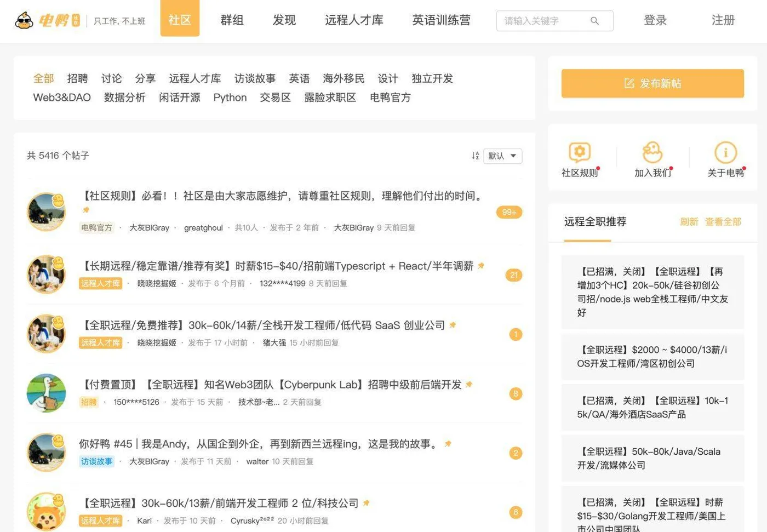Screen dimensions: 767x532
Task: Click reply count badge on 低代码 SaaS post
Action: 516,334
